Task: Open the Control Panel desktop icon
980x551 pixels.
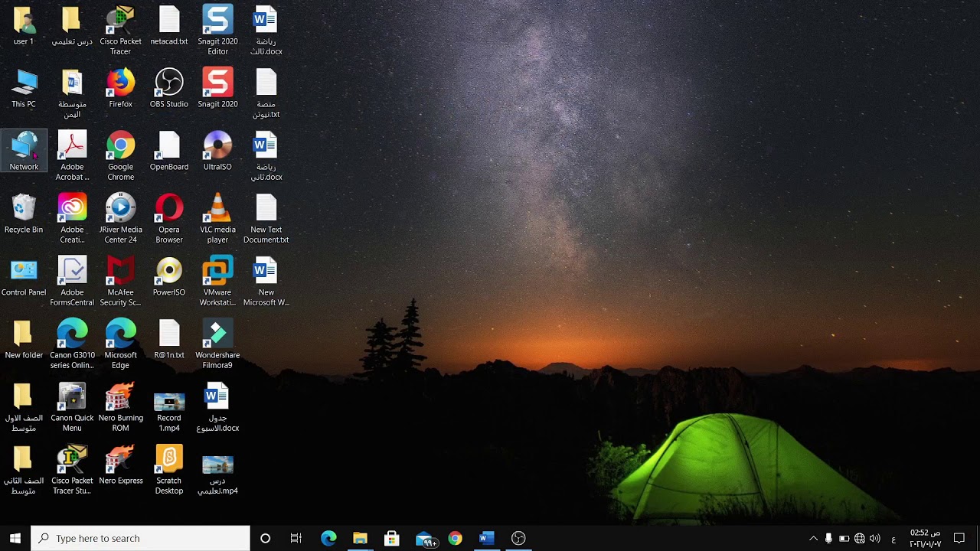Action: click(24, 276)
